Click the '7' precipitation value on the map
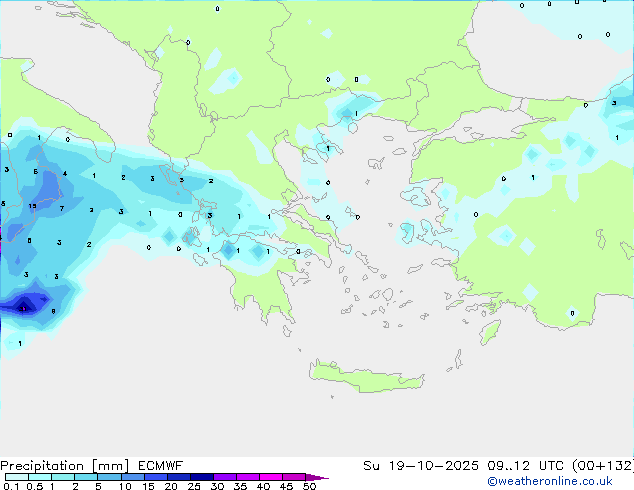The image size is (634, 490). click(62, 209)
